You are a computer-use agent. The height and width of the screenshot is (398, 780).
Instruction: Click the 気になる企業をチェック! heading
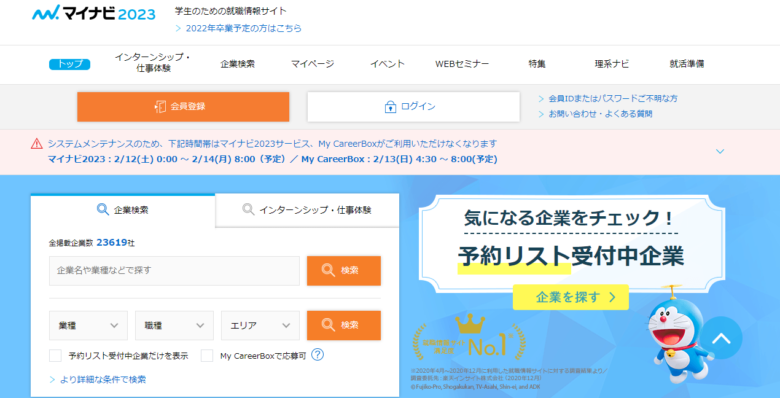click(x=570, y=217)
